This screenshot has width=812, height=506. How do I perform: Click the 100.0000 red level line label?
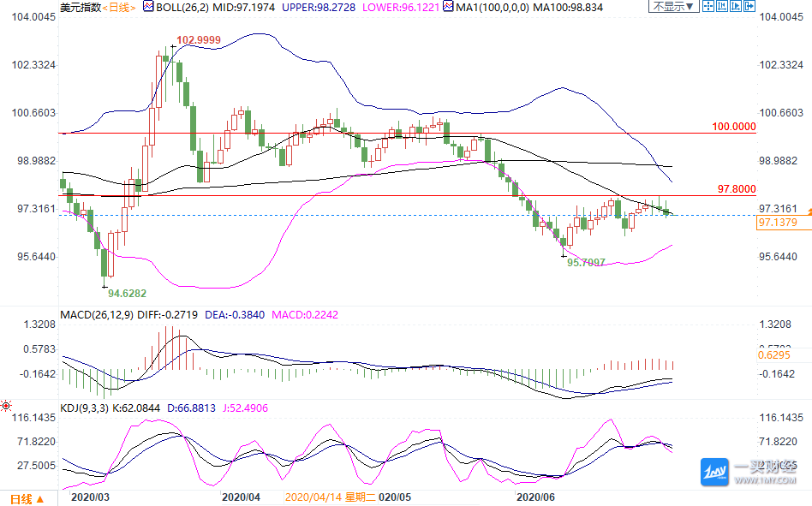point(734,126)
